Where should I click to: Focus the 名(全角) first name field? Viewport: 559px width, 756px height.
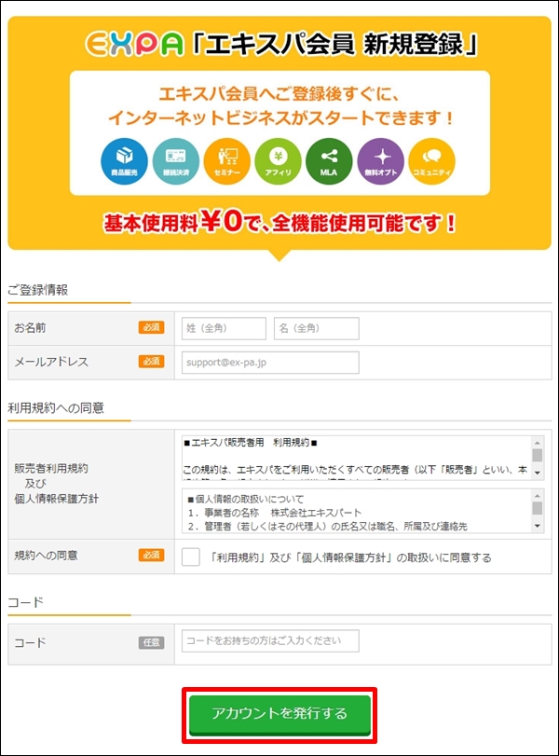tap(317, 328)
